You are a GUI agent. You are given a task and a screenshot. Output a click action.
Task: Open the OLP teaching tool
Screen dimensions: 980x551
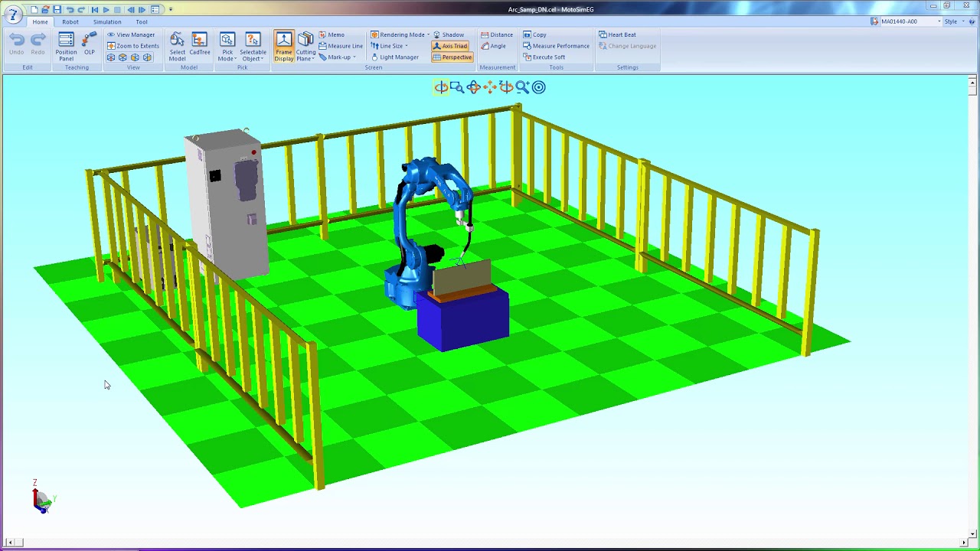tap(90, 44)
